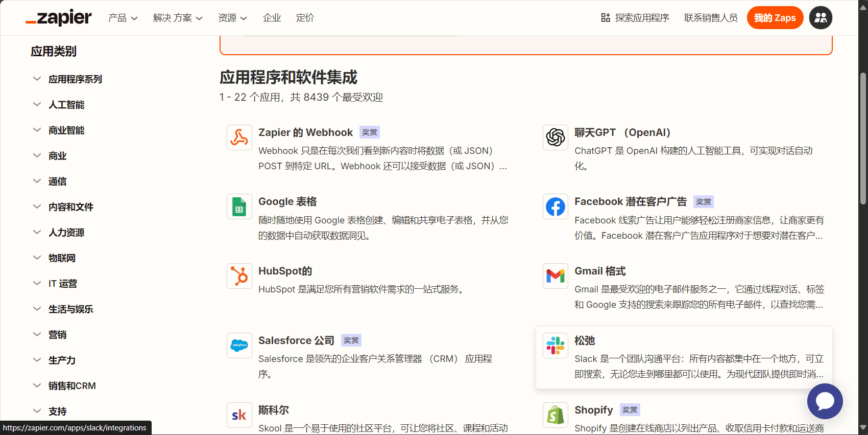Open Google 表格 title link
Image resolution: width=868 pixels, height=435 pixels.
tap(287, 201)
